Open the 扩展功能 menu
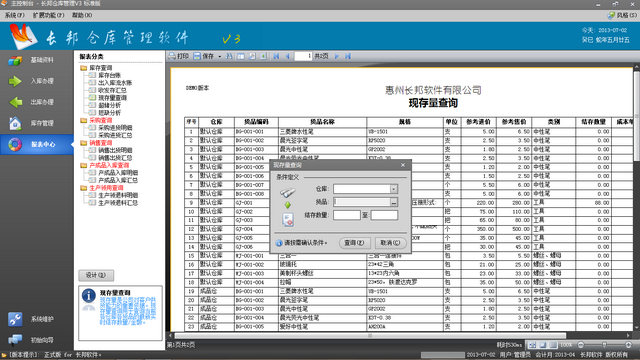This screenshot has height=360, width=640. click(x=48, y=15)
